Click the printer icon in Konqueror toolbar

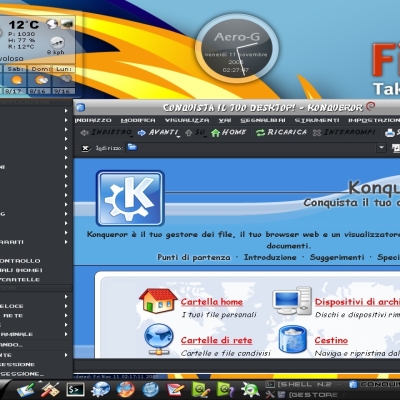click(x=390, y=133)
